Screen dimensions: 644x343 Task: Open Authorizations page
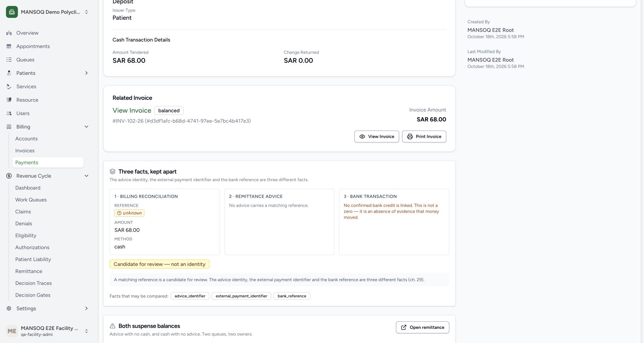click(32, 247)
